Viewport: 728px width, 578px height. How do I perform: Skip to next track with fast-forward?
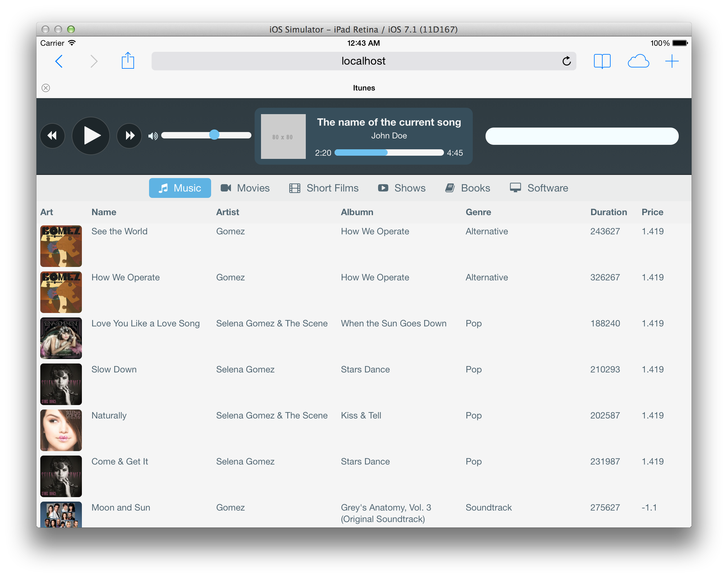coord(129,136)
